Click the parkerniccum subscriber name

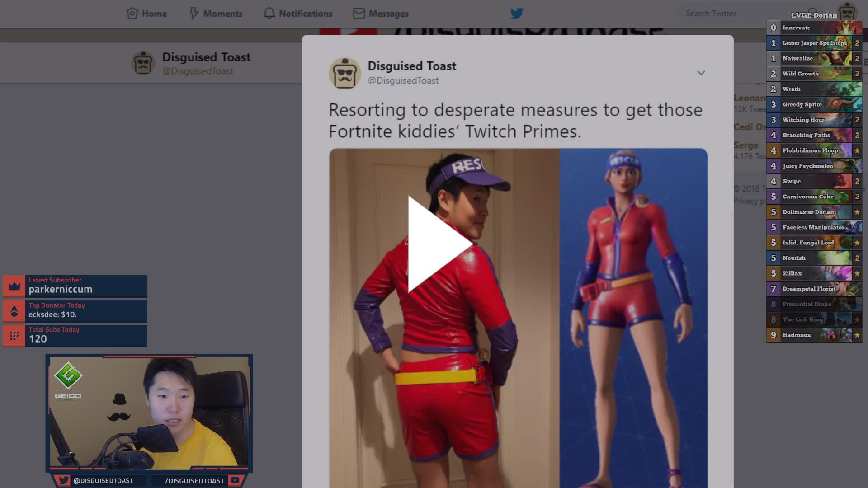click(x=61, y=289)
